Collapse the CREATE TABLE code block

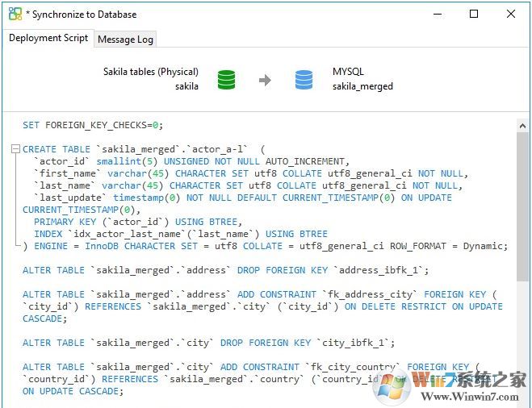pos(15,148)
